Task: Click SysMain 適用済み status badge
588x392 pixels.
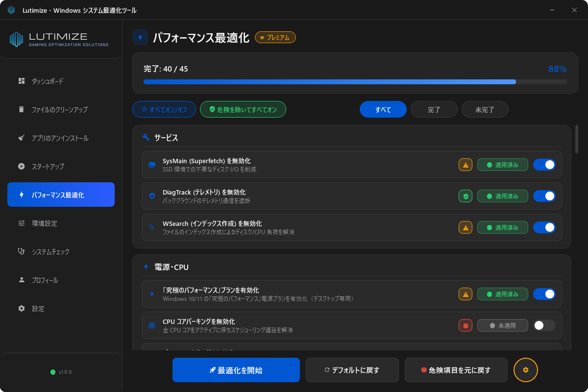Action: 503,165
